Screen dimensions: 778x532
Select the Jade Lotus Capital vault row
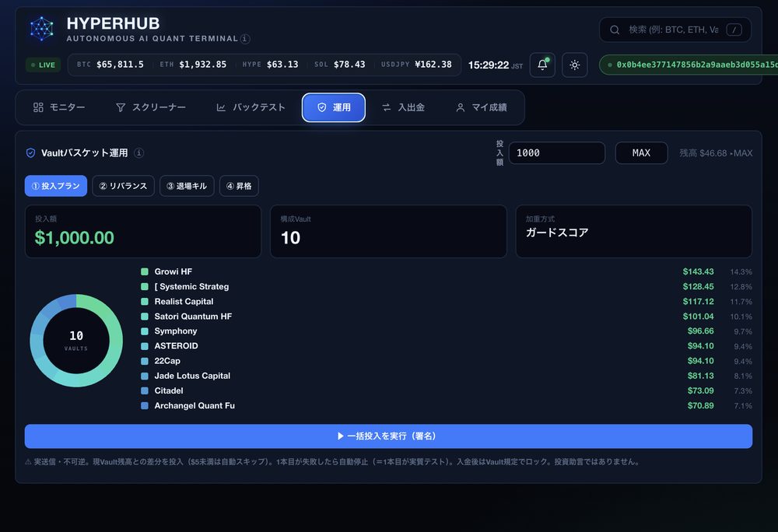tap(447, 376)
